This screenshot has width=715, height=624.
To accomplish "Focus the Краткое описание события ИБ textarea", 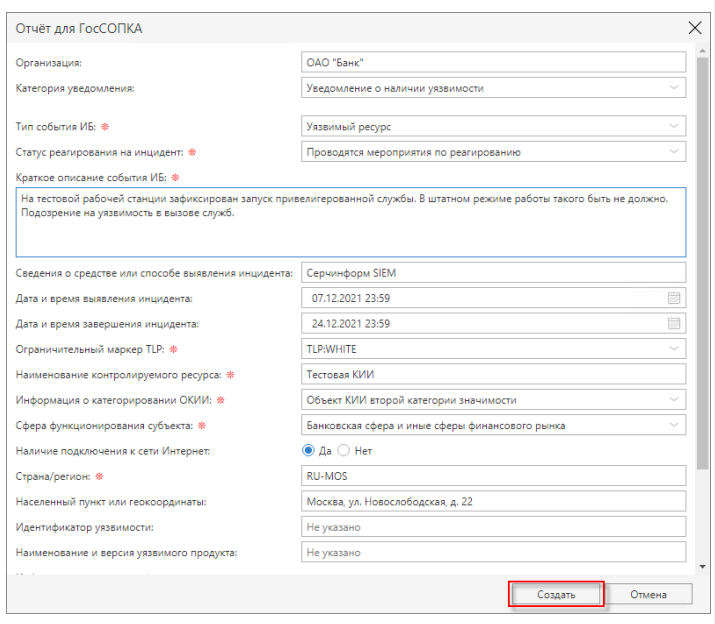I will click(350, 222).
